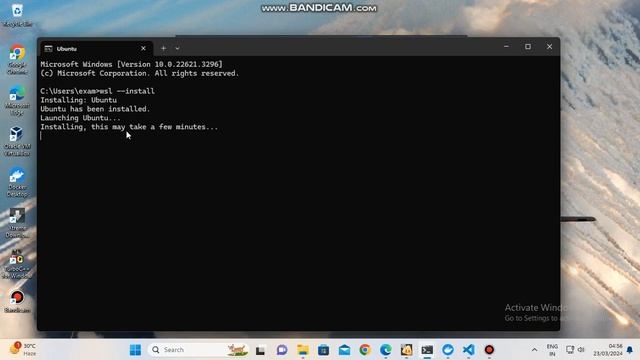Open Visual Studio Code from taskbar
Viewport: 640px width, 360px height.
coord(469,350)
